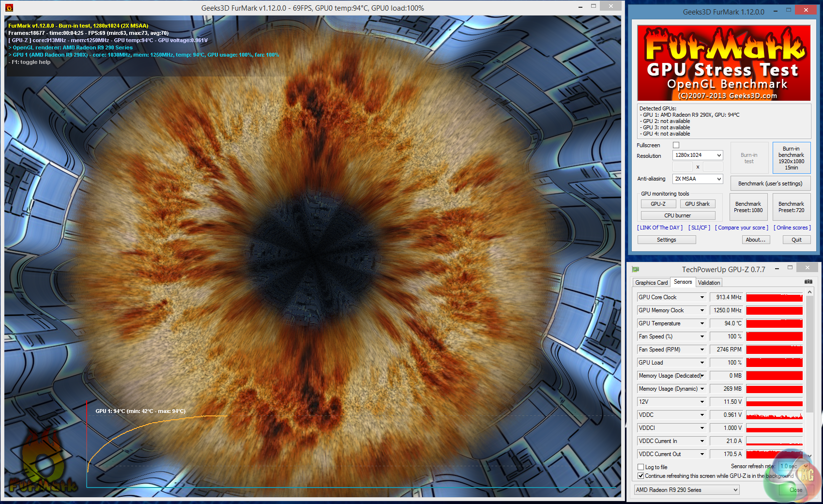Follow the Compare your score link
Screen dimensions: 823x504
click(x=742, y=228)
